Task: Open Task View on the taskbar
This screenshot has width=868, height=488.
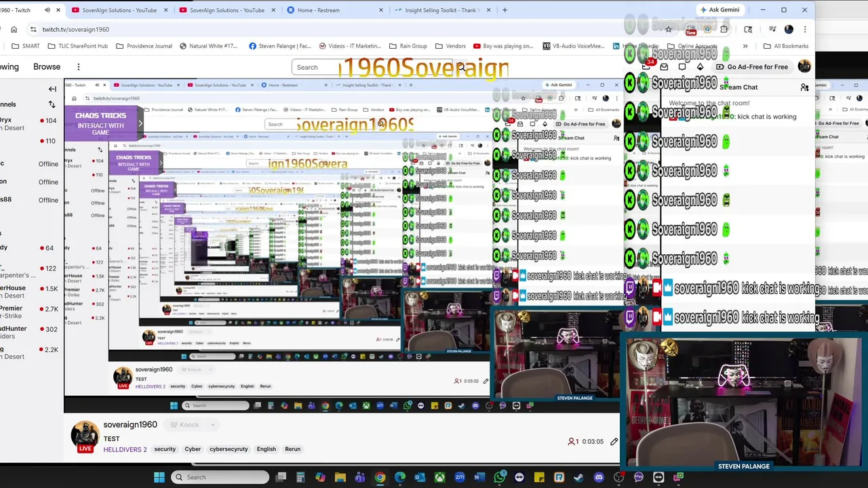Action: [x=281, y=477]
